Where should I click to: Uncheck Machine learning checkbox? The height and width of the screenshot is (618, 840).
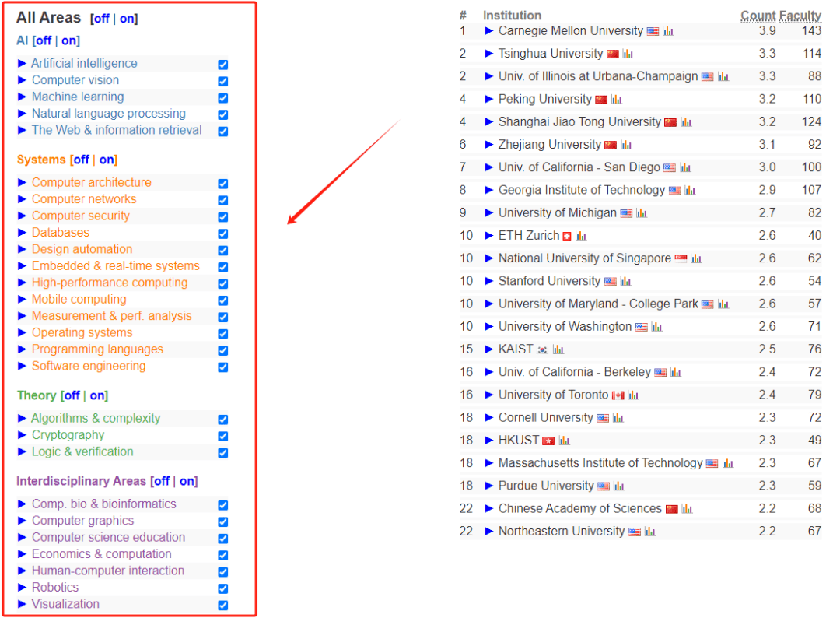tap(223, 97)
